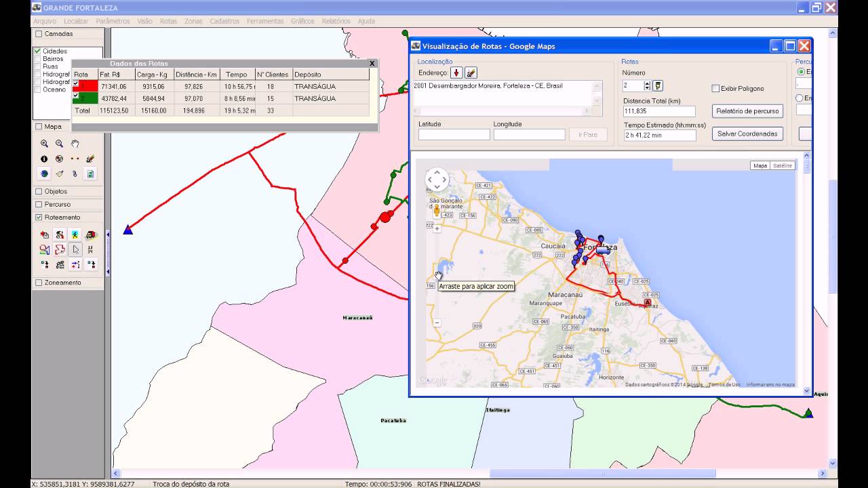Check the Zoneamento checkbox
The image size is (868, 488).
click(x=39, y=283)
